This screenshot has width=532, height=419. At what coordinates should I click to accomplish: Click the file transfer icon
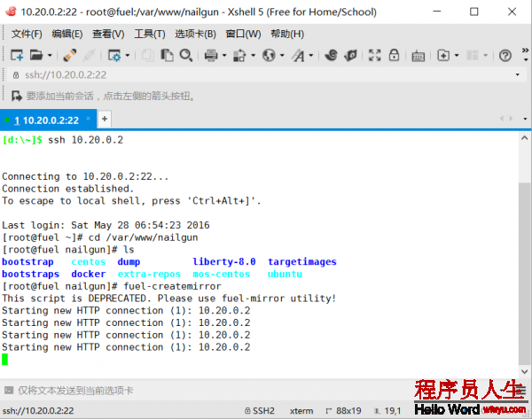239,55
